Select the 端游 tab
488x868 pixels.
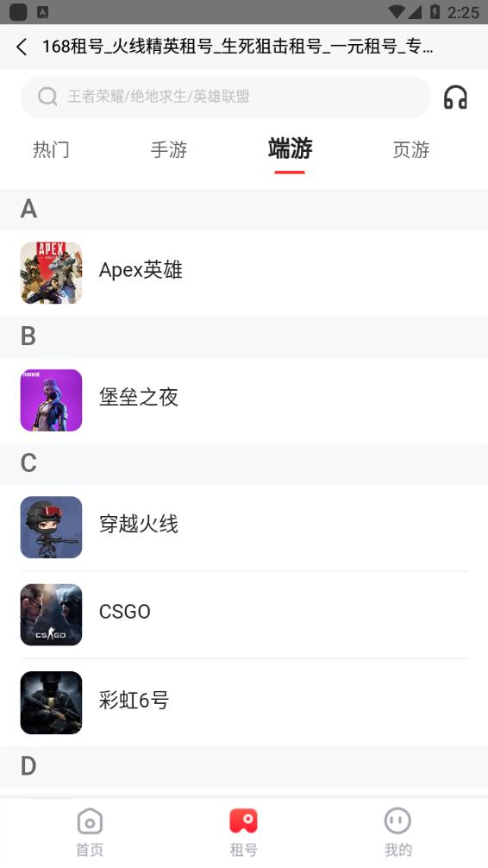click(x=290, y=149)
